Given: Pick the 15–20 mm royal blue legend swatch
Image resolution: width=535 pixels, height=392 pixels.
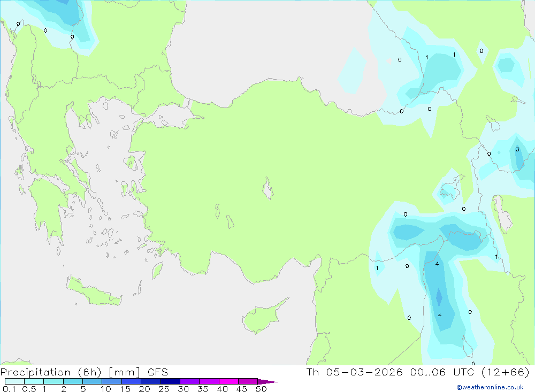Looking at the screenshot, I should [x=131, y=381].
